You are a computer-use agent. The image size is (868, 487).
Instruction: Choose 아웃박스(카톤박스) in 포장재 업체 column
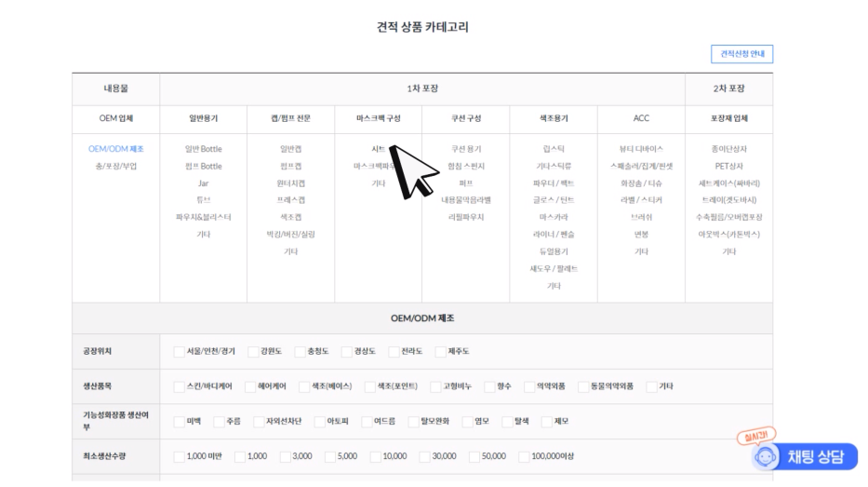pos(728,234)
